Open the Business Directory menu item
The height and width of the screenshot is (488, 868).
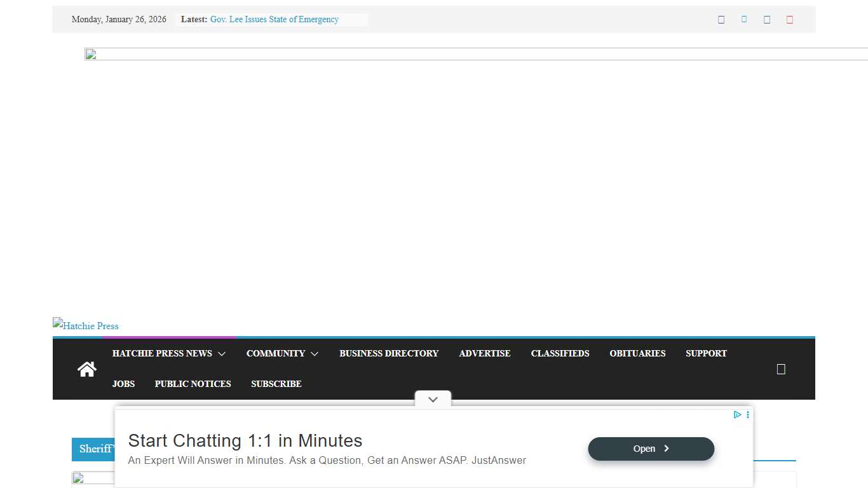tap(389, 353)
